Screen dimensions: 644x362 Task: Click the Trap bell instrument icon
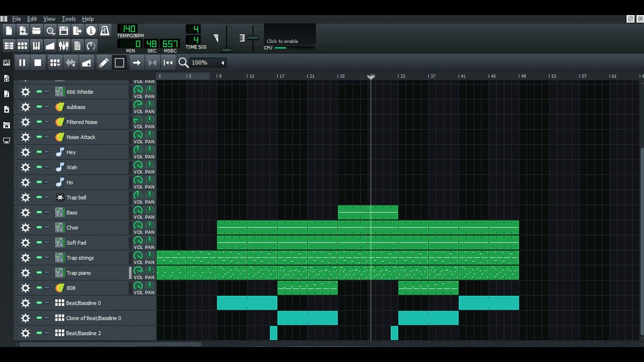pyautogui.click(x=60, y=198)
